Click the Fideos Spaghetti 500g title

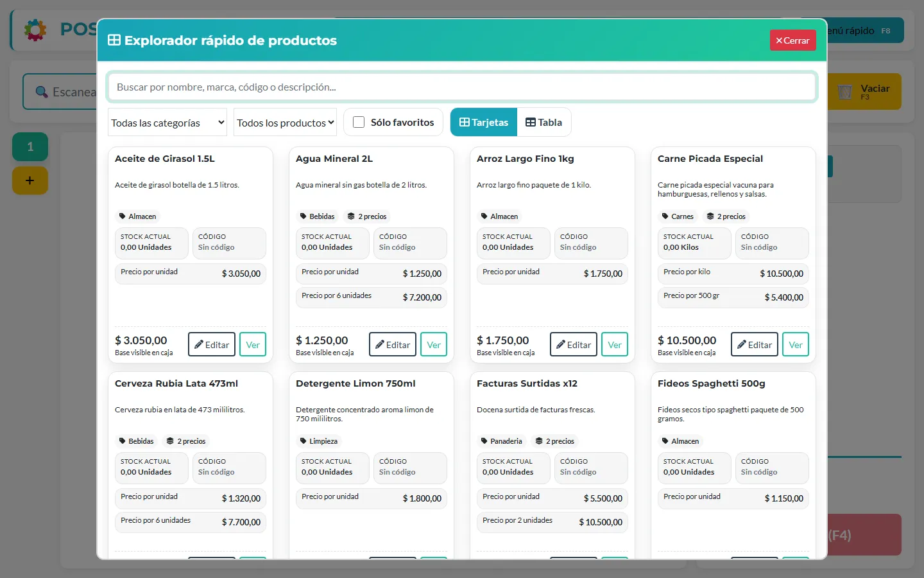[712, 383]
